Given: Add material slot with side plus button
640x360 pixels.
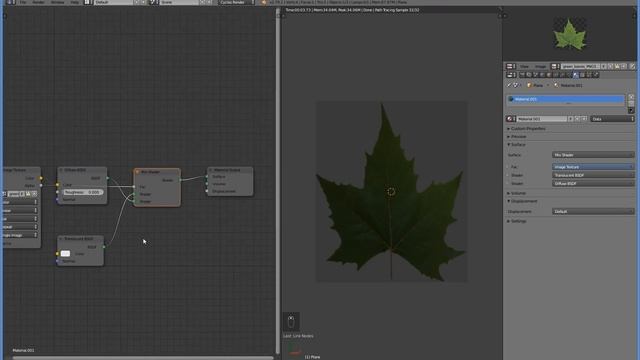Looking at the screenshot, I should 631,97.
